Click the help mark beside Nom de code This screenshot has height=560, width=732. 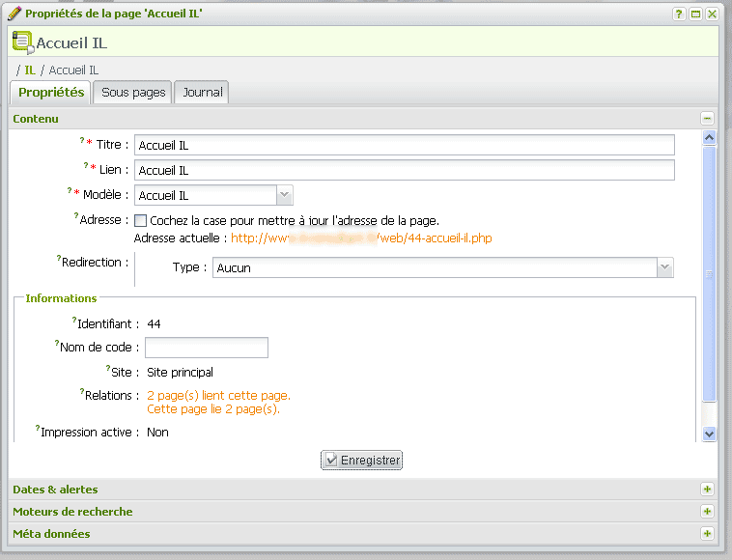click(57, 343)
